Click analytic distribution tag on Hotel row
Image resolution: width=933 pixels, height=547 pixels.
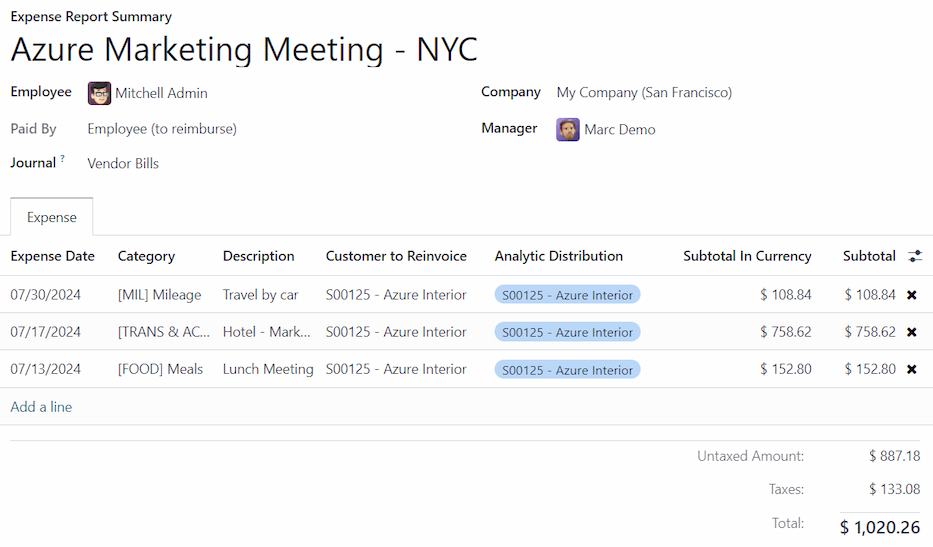[x=567, y=332]
